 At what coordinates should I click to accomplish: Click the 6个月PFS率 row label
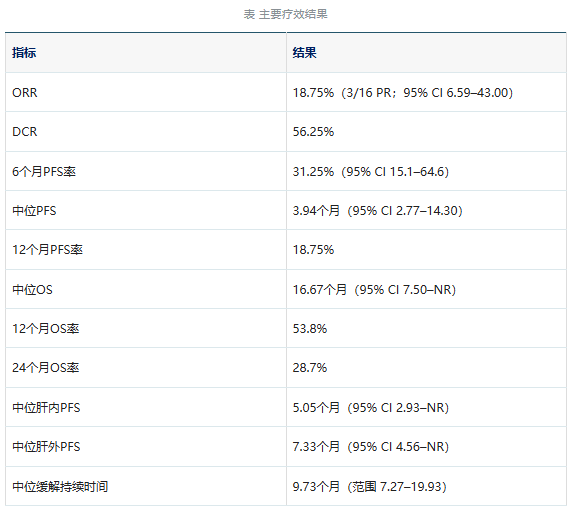[x=44, y=171]
